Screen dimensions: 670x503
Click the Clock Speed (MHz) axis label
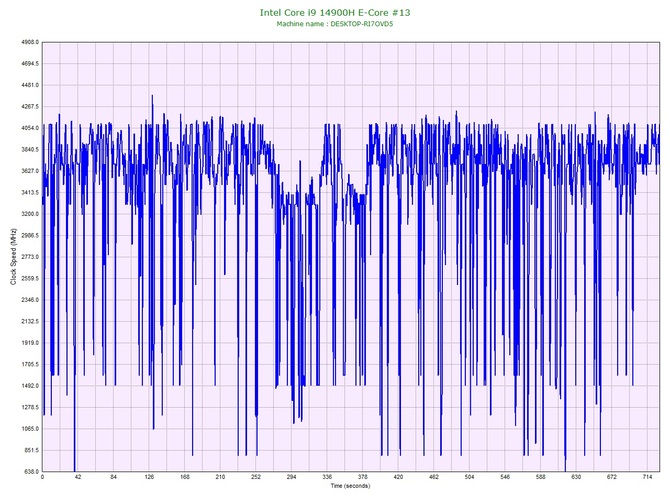pyautogui.click(x=13, y=257)
